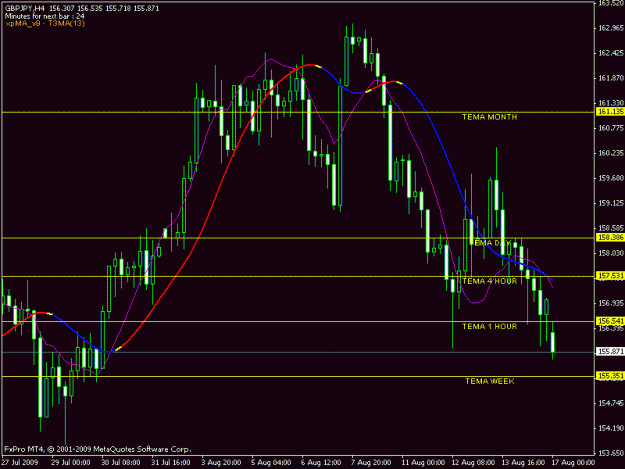Select the TEMA DAY line label

(490, 243)
